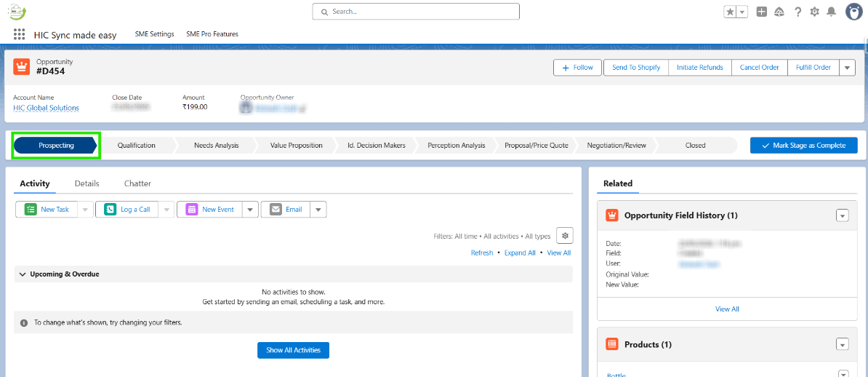Open the Email dropdown arrow
The height and width of the screenshot is (377, 868).
318,210
